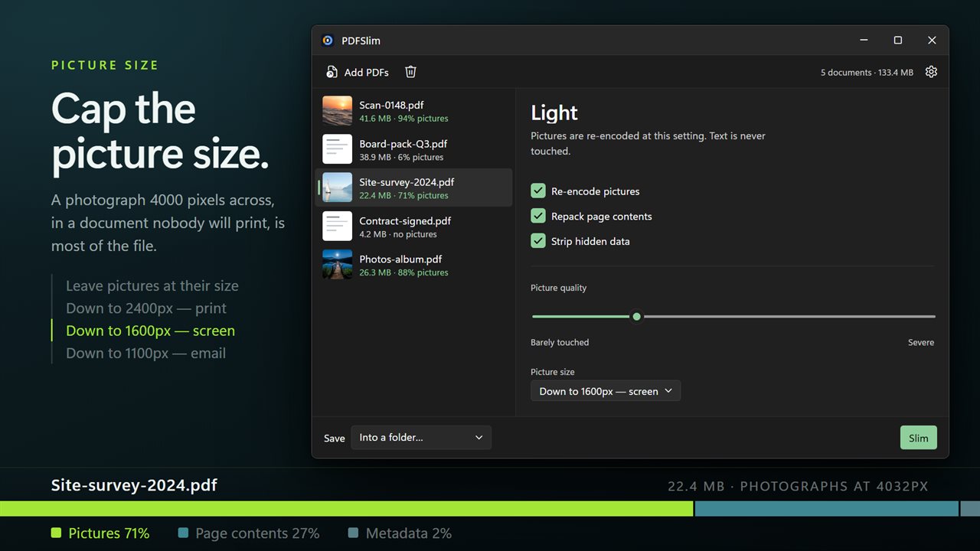Click the "Barely touched" slider label
This screenshot has width=980, height=551.
pos(560,343)
